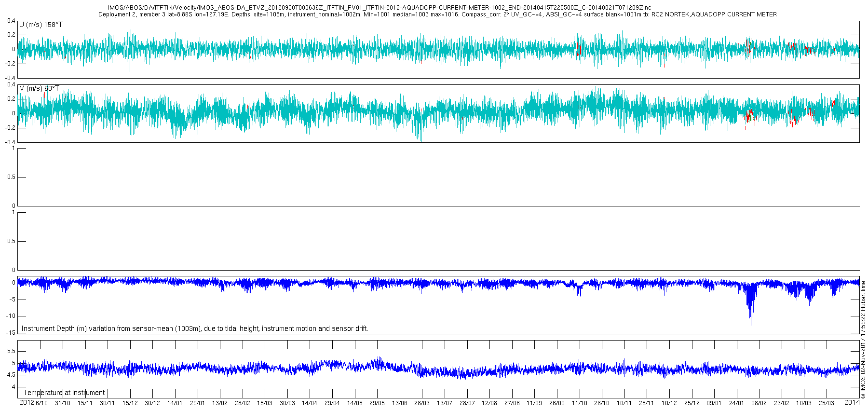Choose the '27/08' date tick label
Viewport: 868px width, 410px height.
[512, 403]
